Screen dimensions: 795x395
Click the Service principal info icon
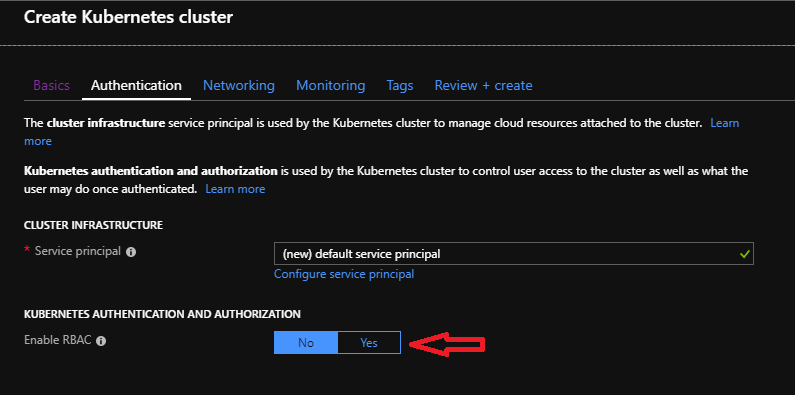131,252
